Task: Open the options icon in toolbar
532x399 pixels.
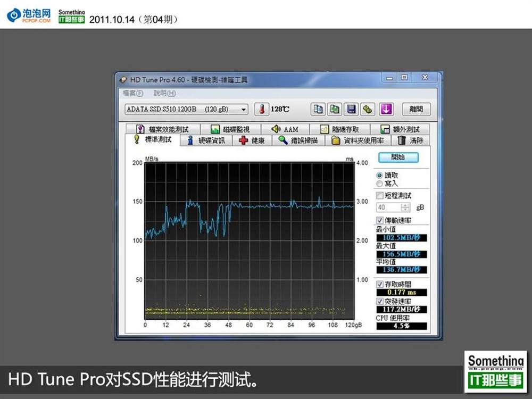Action: tap(368, 109)
